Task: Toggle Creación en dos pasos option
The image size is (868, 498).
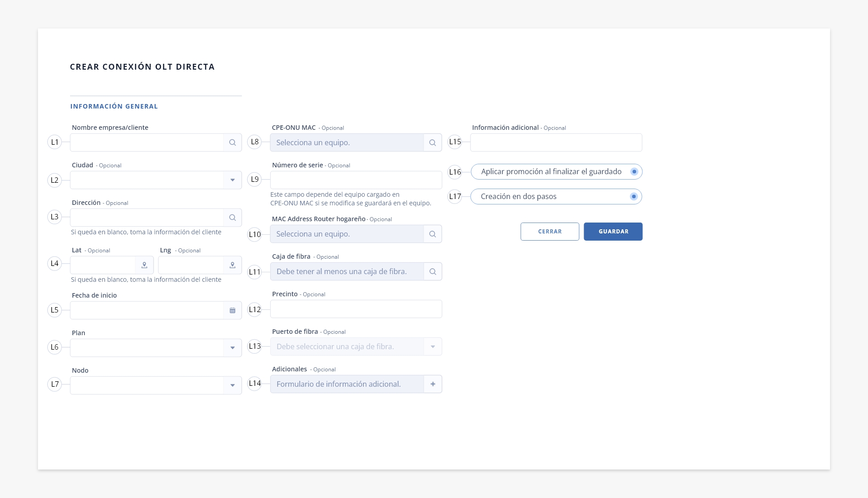Action: tap(634, 197)
